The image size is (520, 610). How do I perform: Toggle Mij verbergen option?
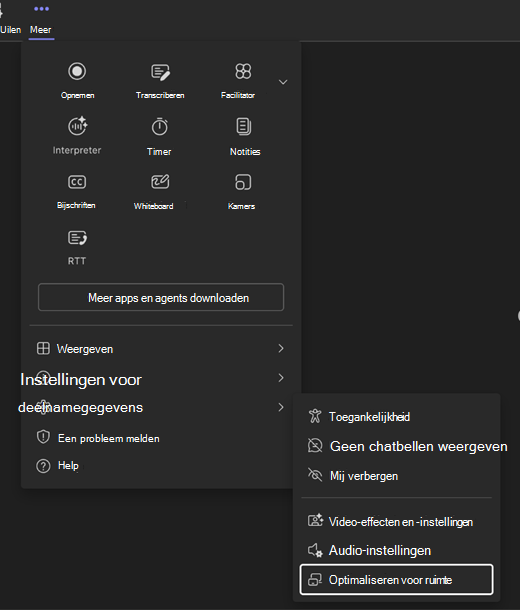click(x=396, y=476)
